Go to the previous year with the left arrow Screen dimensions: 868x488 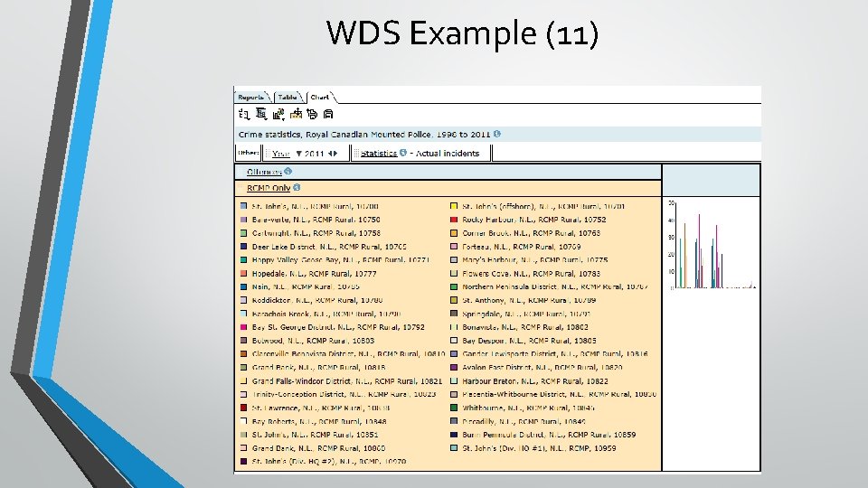330,154
